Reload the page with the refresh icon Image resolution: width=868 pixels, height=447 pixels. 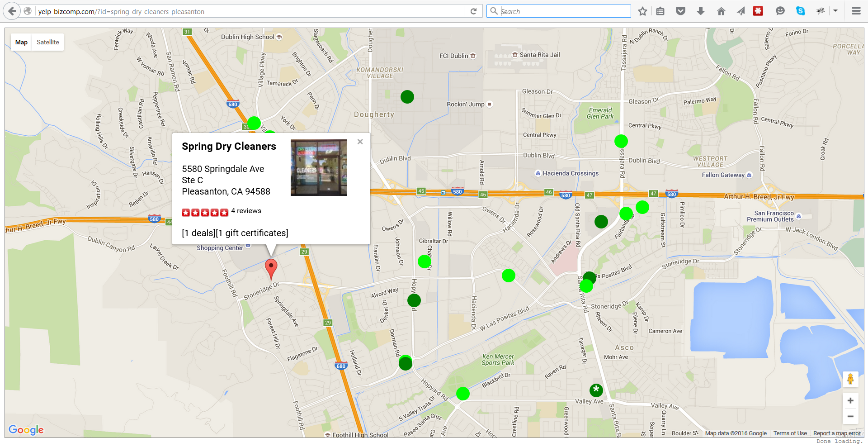[x=473, y=11]
